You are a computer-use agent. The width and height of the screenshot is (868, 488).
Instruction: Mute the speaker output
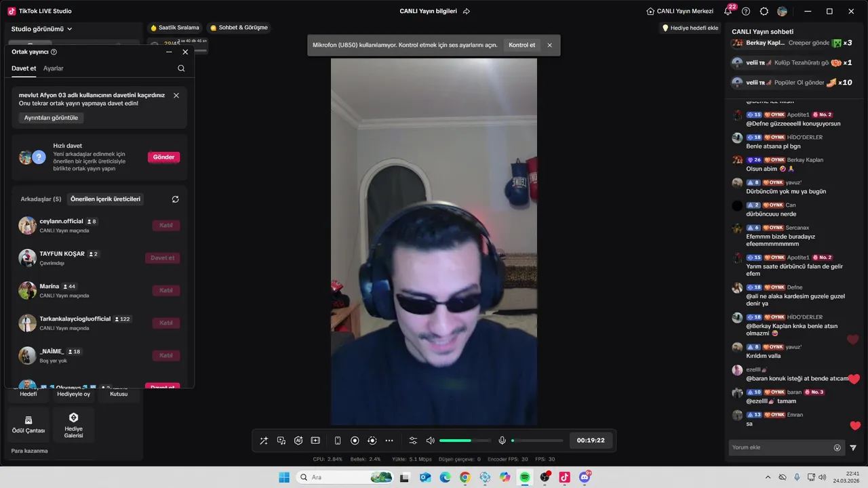pyautogui.click(x=430, y=441)
